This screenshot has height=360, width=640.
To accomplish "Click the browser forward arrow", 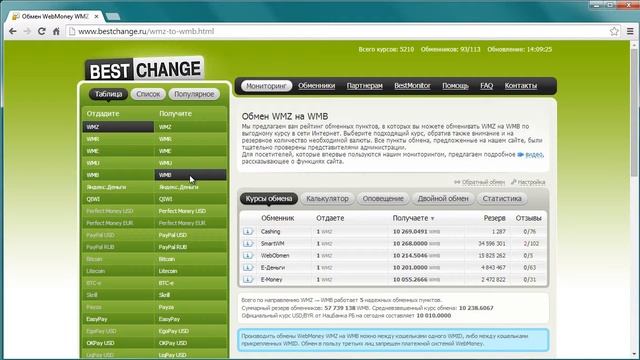I will [x=27, y=31].
